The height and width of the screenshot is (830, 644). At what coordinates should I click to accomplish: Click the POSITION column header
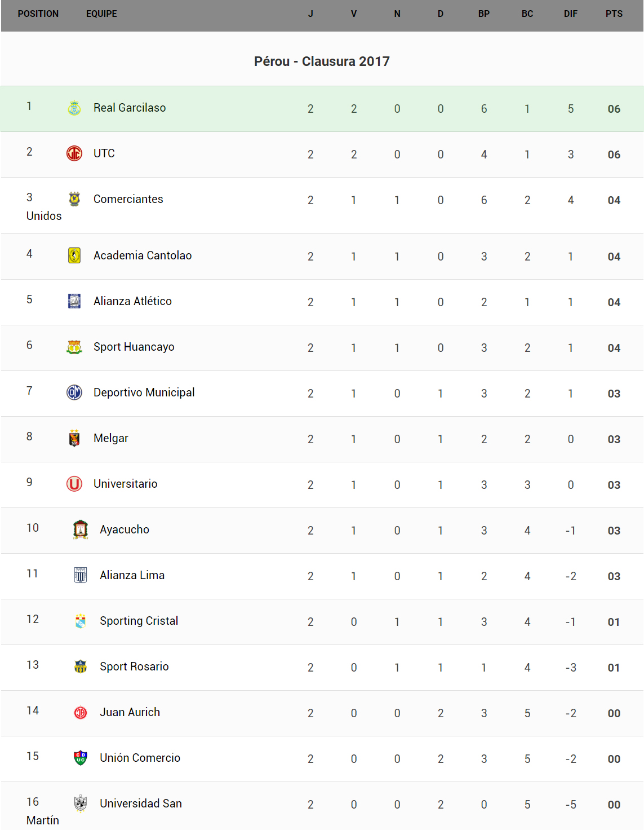click(x=38, y=14)
